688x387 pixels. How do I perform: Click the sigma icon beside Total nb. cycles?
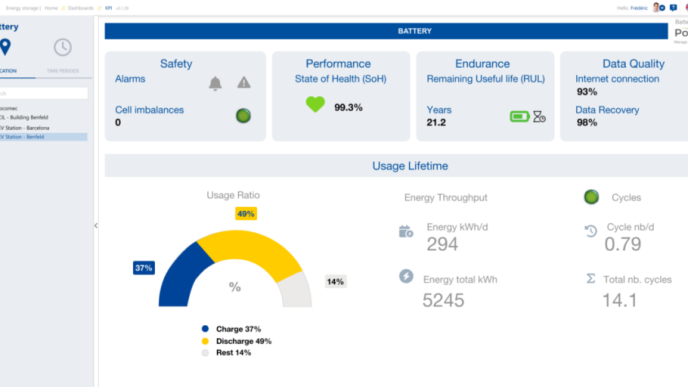click(x=591, y=279)
